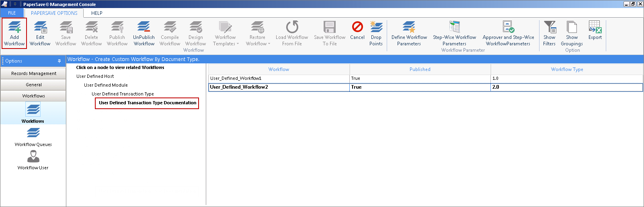This screenshot has width=644, height=207.
Task: Switch to PAPERSAVE OPTIONS tab
Action: tap(54, 13)
